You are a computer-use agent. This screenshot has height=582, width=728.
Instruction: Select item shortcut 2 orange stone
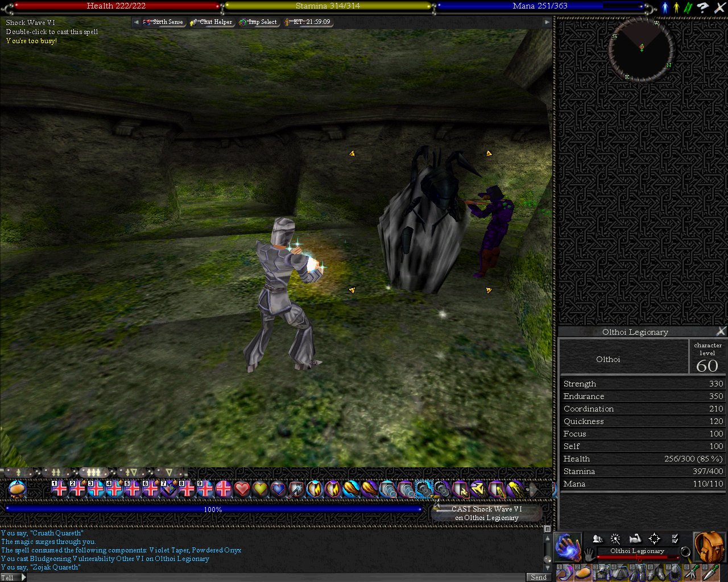[582, 573]
